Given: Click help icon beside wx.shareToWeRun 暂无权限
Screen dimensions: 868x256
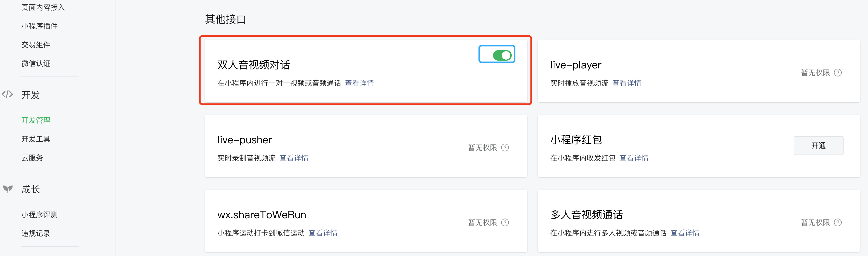Looking at the screenshot, I should (x=505, y=222).
